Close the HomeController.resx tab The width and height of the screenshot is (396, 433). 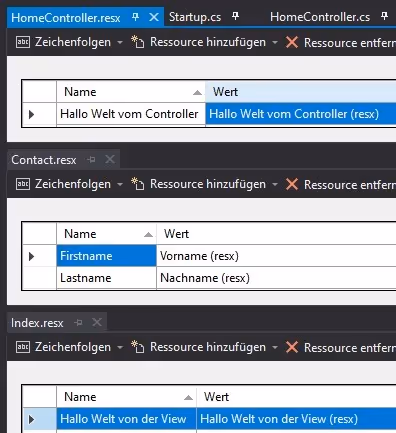(x=154, y=17)
